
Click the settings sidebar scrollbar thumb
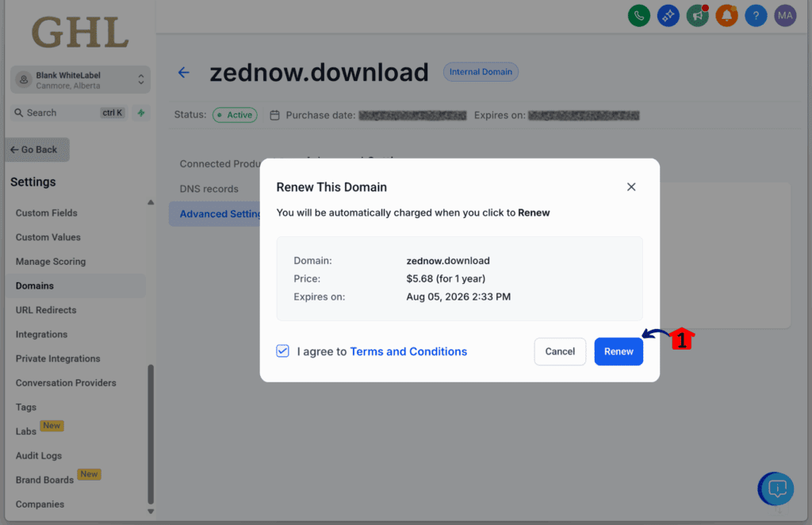point(151,434)
